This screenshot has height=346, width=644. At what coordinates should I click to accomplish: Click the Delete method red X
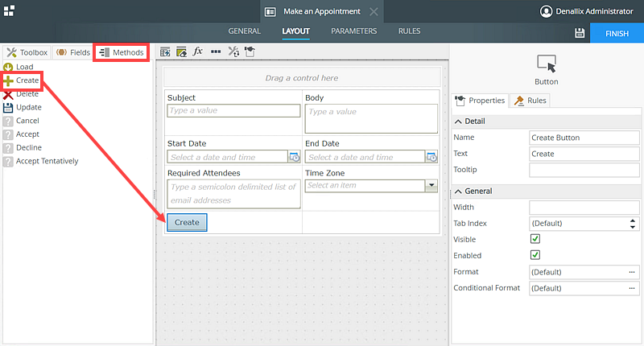point(9,94)
